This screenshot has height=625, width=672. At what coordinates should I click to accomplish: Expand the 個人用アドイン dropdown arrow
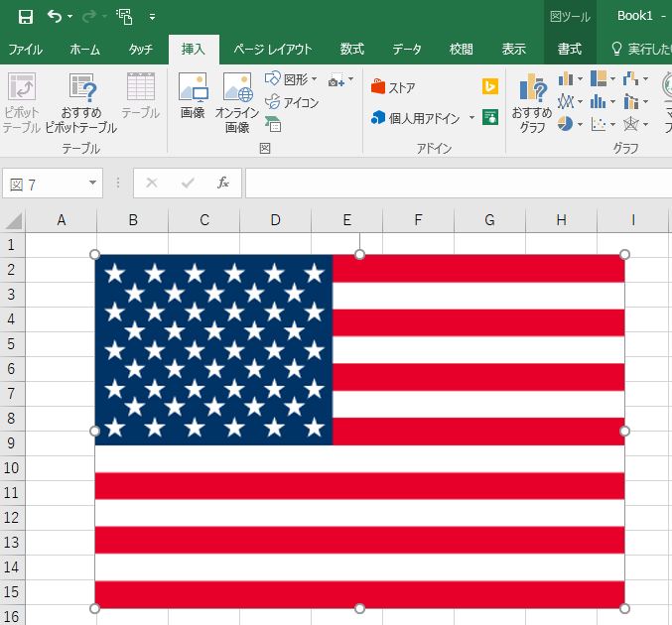(x=471, y=117)
